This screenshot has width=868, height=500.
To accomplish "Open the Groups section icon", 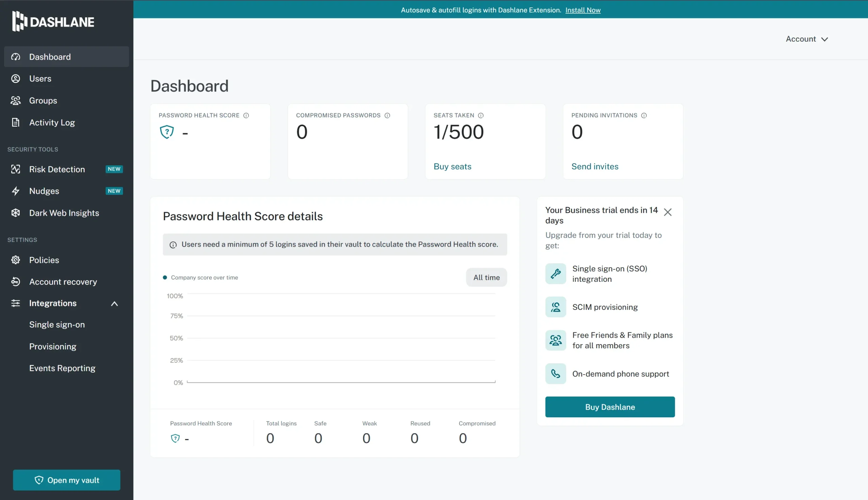I will [x=16, y=100].
